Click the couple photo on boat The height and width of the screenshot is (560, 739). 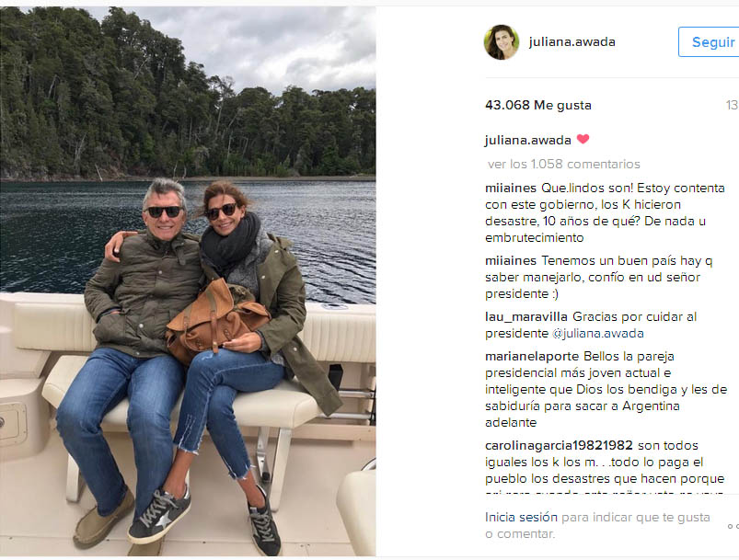tap(188, 281)
